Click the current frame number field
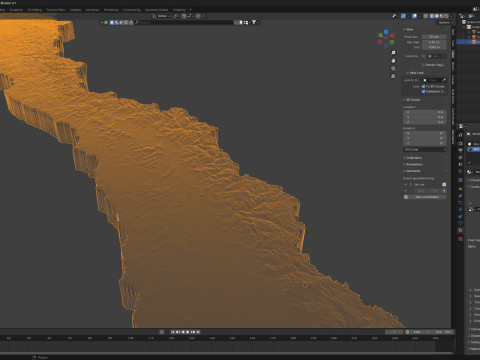The width and height of the screenshot is (480, 360). [x=394, y=332]
